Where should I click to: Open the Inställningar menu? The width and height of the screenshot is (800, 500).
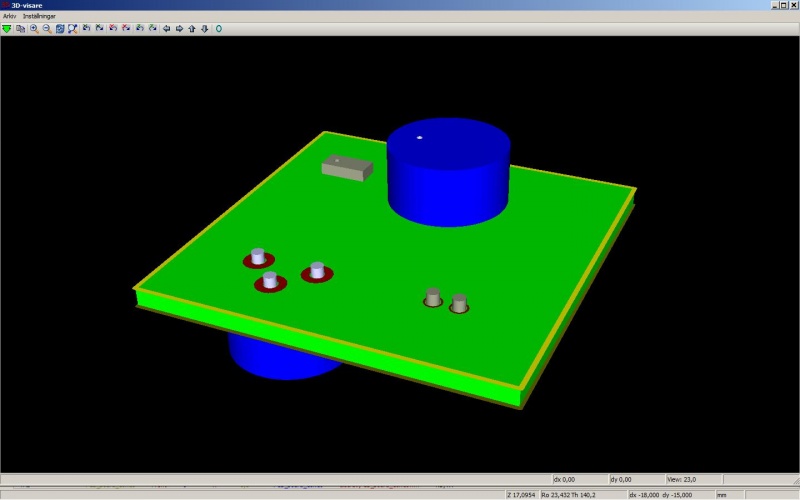39,16
